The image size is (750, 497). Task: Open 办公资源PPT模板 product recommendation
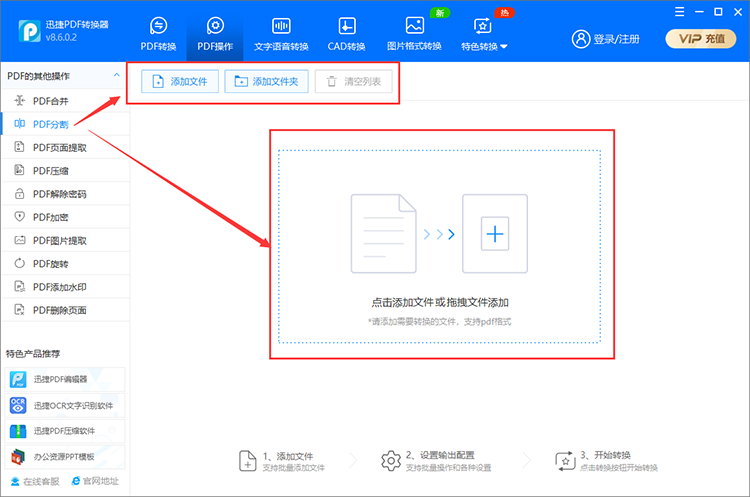tap(65, 457)
